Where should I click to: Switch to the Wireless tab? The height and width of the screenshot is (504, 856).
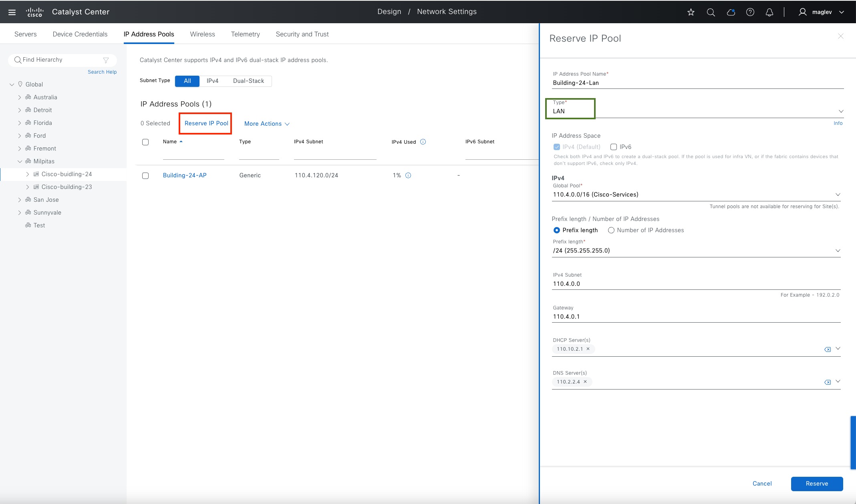click(x=202, y=34)
